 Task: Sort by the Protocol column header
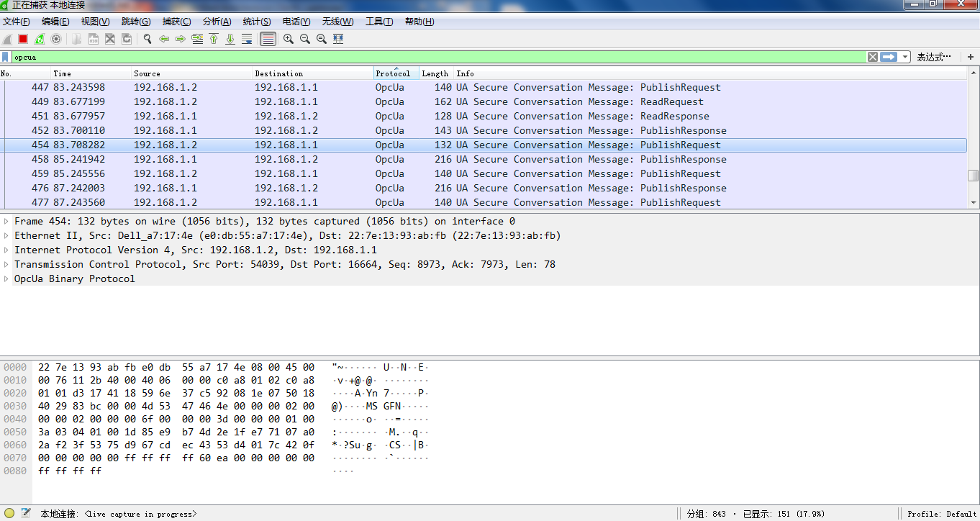point(396,73)
